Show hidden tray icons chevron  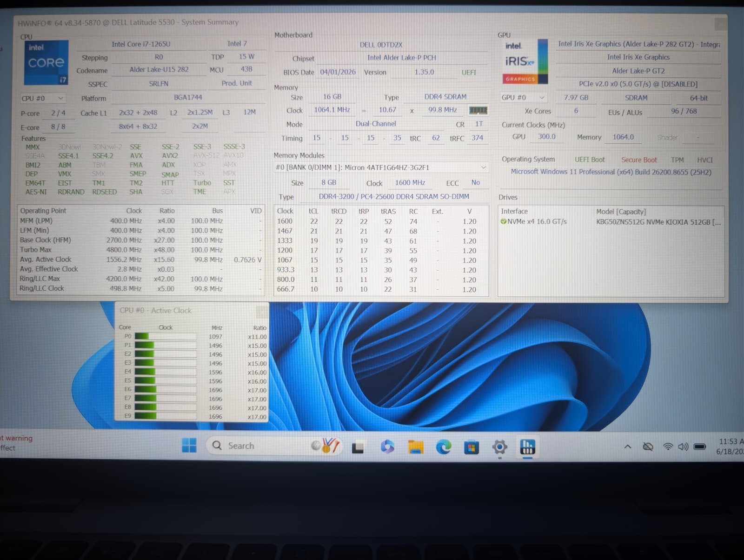point(627,447)
